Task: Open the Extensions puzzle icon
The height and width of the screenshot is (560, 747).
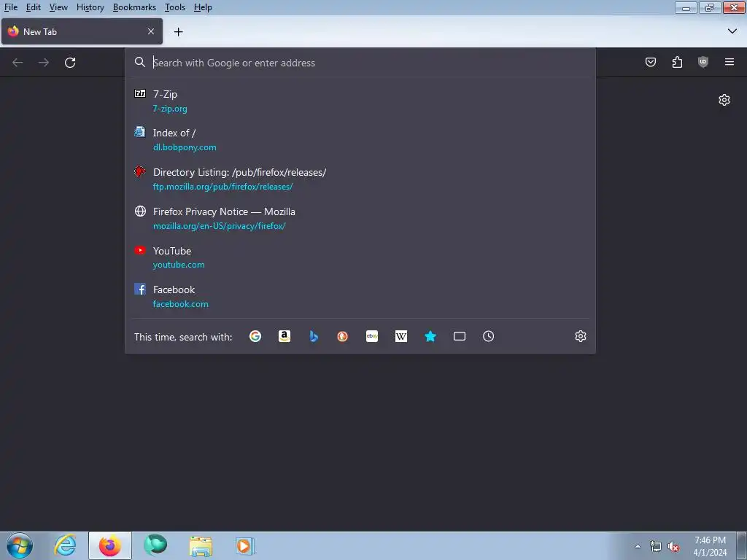Action: point(677,62)
